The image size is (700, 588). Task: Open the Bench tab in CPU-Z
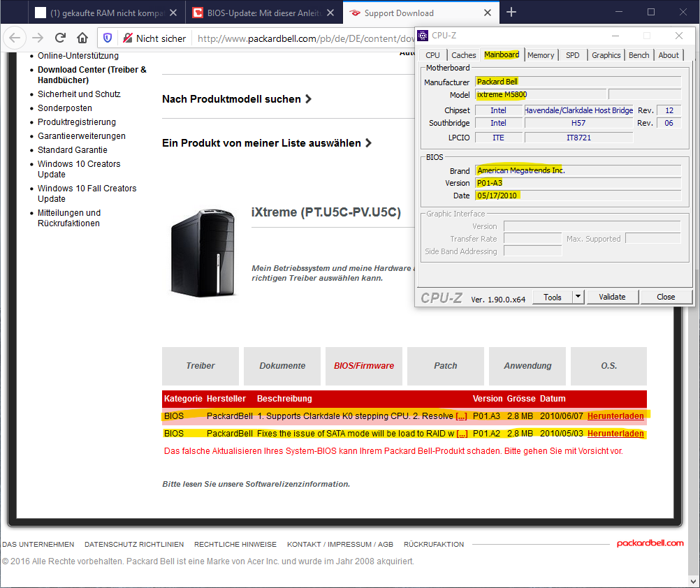pyautogui.click(x=639, y=55)
